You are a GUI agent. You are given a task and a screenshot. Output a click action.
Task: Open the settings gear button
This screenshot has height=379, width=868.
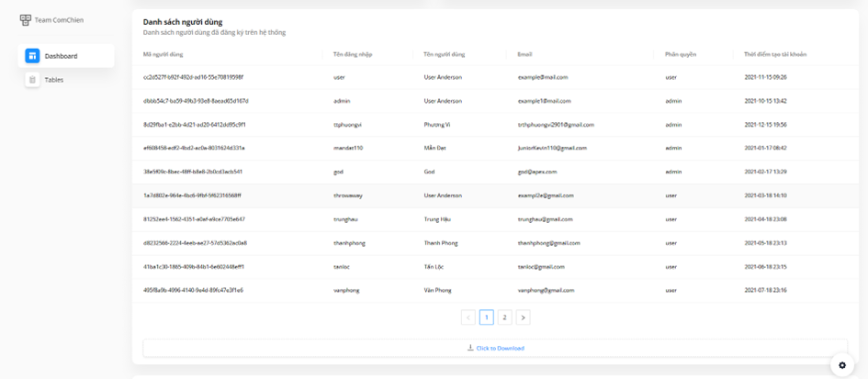tap(842, 364)
